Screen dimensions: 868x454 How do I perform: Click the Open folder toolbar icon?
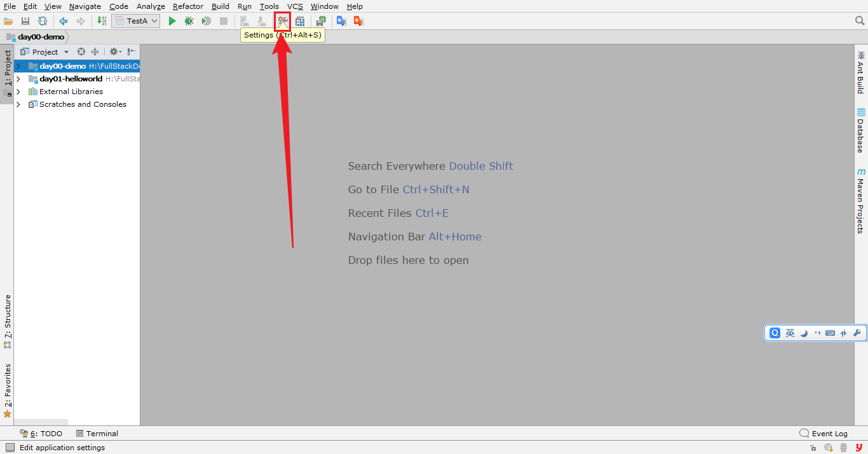[x=8, y=21]
